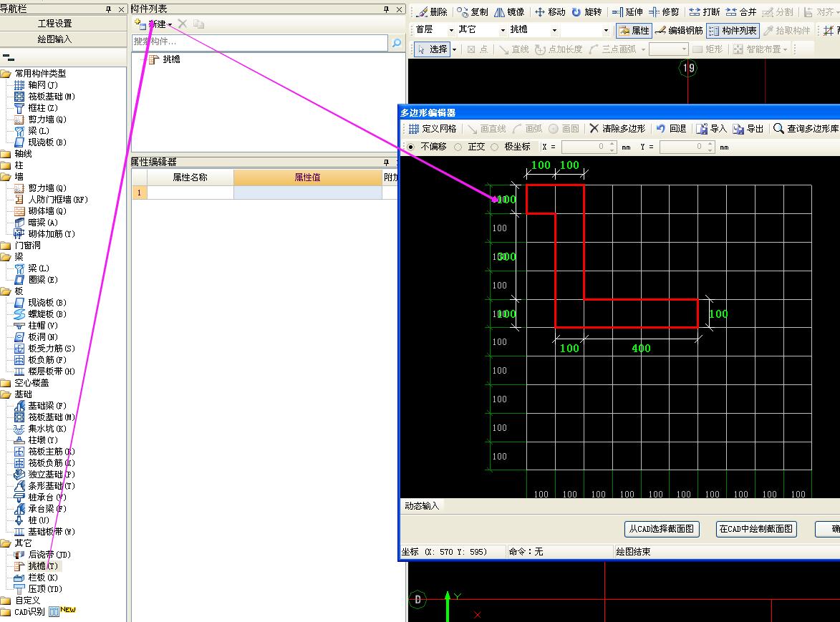
Task: Choose the 移动 (move) tool
Action: coord(550,11)
